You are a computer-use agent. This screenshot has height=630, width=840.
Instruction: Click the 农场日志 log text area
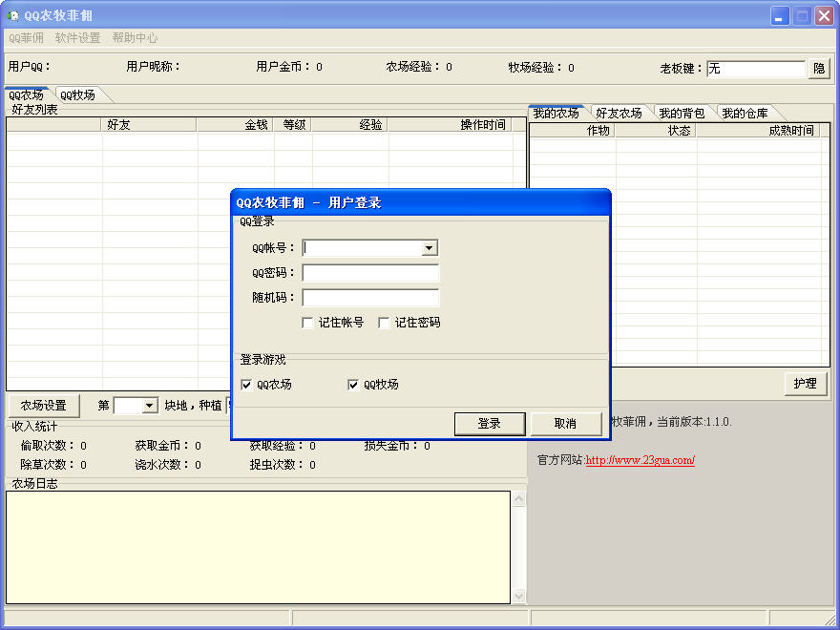(258, 548)
